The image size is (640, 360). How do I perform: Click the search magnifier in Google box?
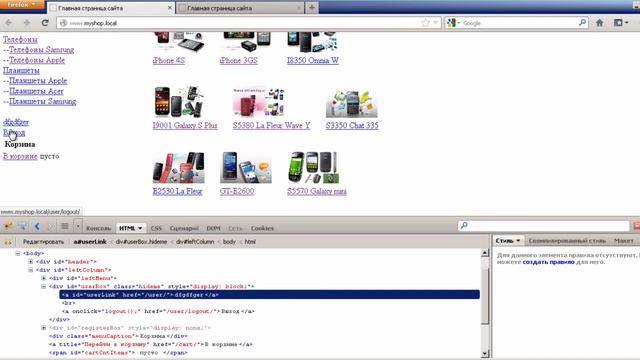[x=582, y=23]
